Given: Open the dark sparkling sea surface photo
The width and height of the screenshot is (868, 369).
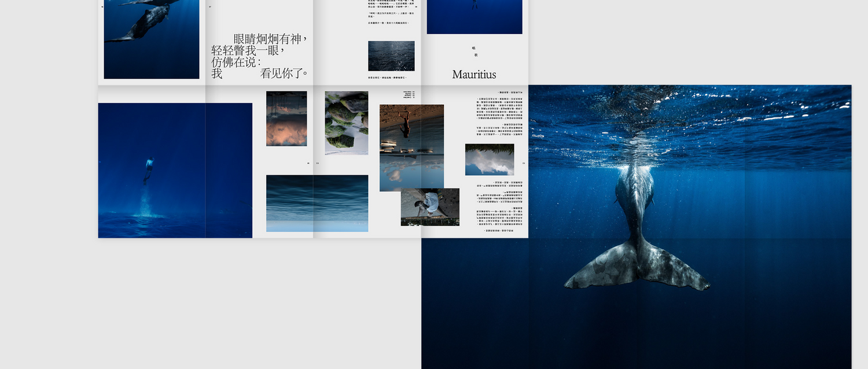Looking at the screenshot, I should pos(391,56).
